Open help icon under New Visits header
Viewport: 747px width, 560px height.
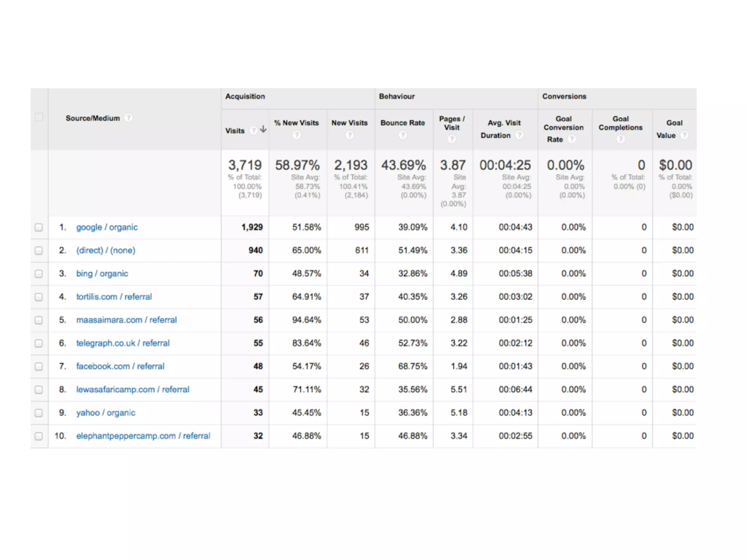click(349, 135)
